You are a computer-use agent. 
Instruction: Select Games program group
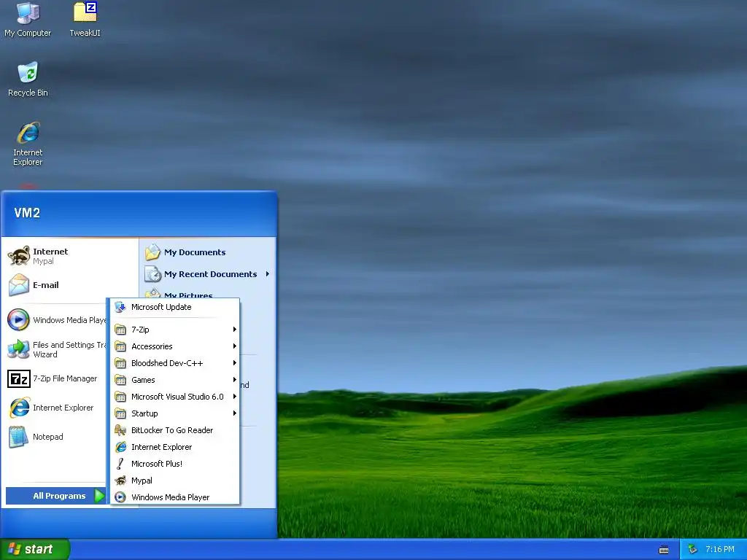pyautogui.click(x=175, y=379)
